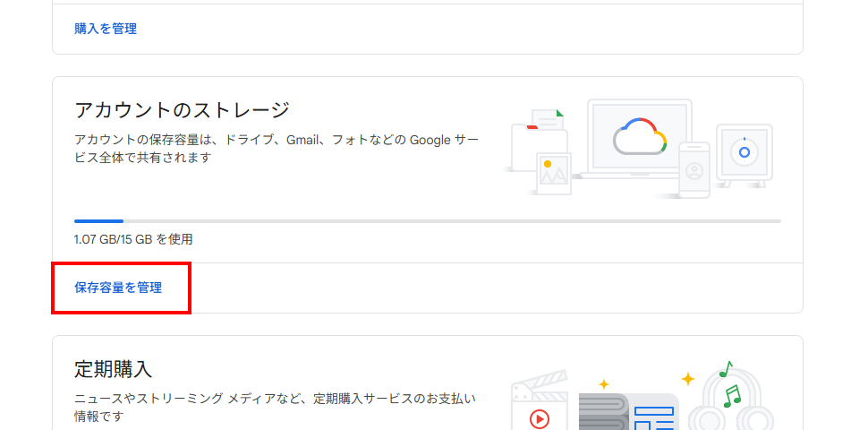Click the storage usage progress bar
This screenshot has height=430, width=868.
[428, 221]
